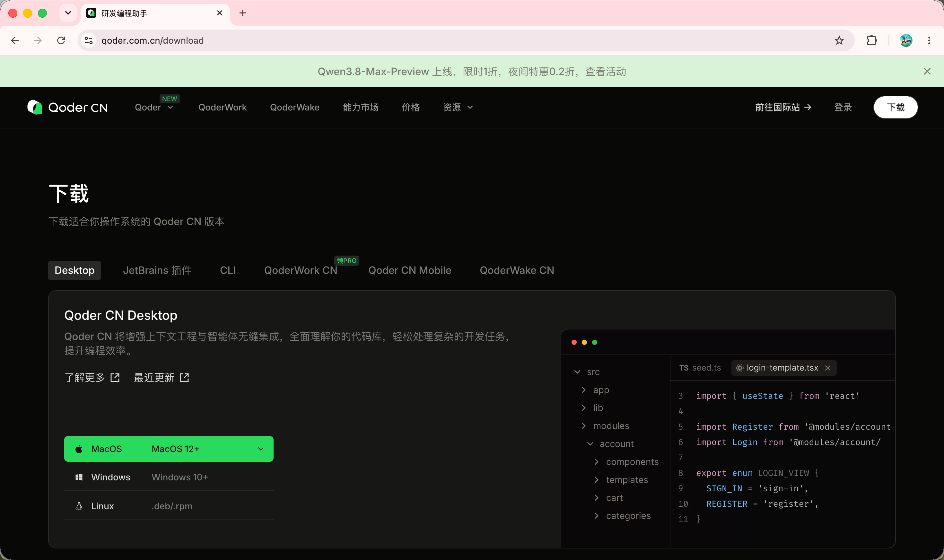Click the external-link icon beside 最近更新
This screenshot has height=560, width=944.
click(184, 378)
